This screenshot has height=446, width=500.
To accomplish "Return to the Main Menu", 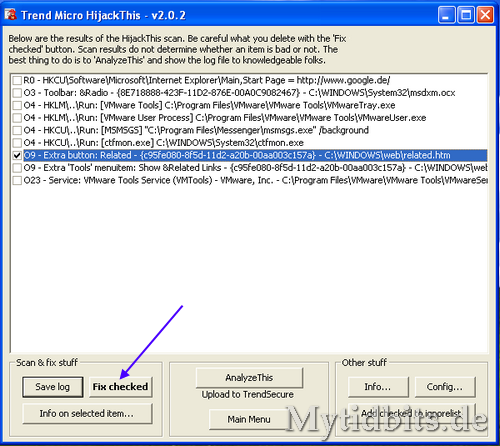I will pyautogui.click(x=249, y=419).
